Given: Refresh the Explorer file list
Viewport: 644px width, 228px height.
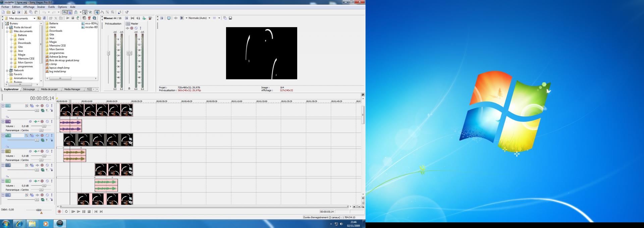Looking at the screenshot, I should click(44, 18).
